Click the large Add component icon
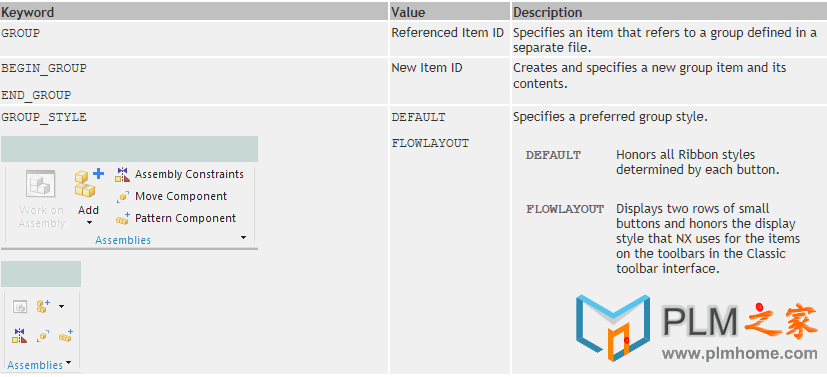This screenshot has height=377, width=827. (89, 183)
